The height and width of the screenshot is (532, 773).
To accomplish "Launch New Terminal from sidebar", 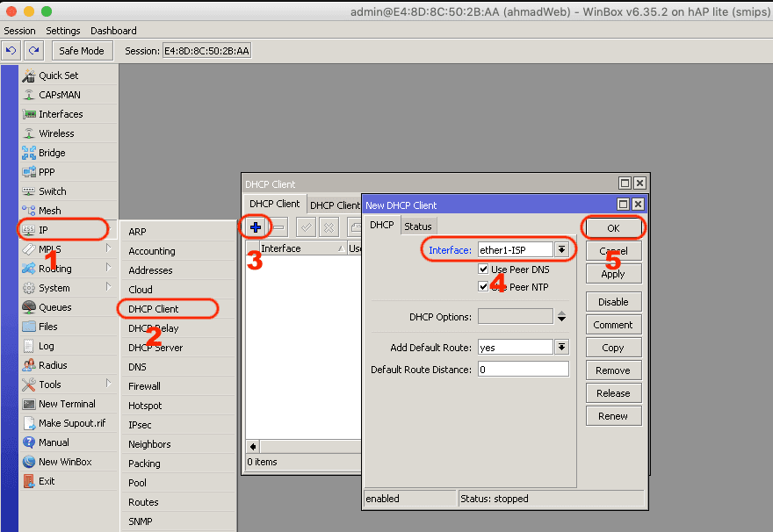I will coord(69,404).
